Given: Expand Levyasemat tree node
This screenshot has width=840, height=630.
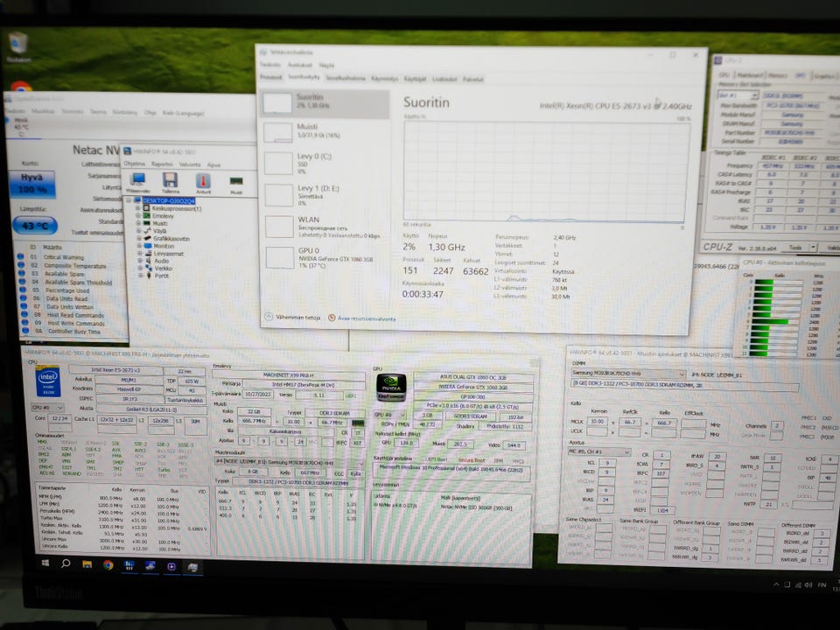Looking at the screenshot, I should coord(140,254).
